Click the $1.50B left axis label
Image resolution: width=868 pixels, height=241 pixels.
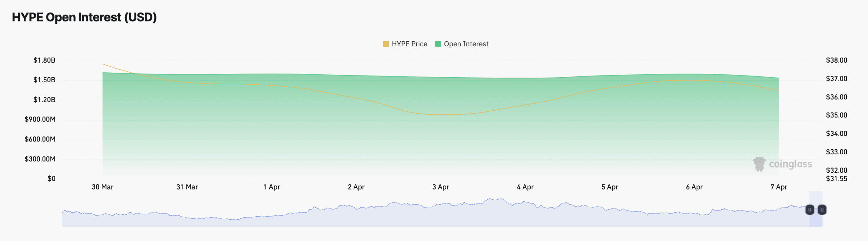click(x=44, y=80)
